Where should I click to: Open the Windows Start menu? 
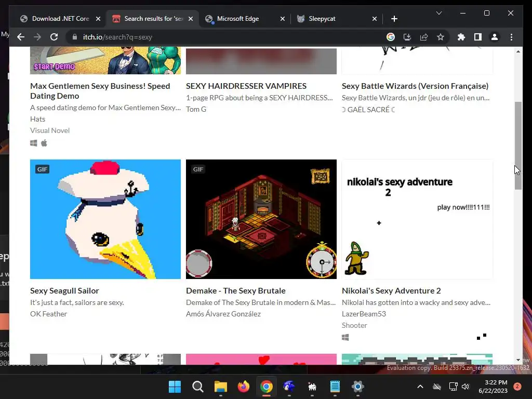(175, 387)
